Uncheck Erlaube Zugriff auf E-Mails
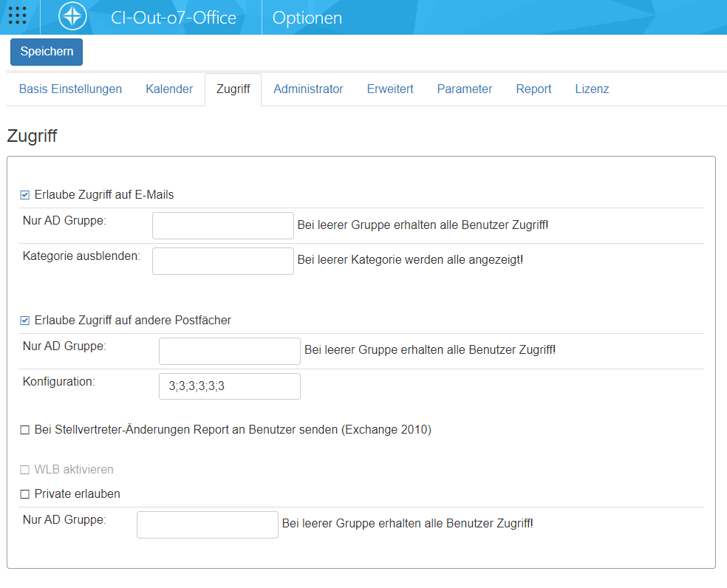 click(25, 195)
